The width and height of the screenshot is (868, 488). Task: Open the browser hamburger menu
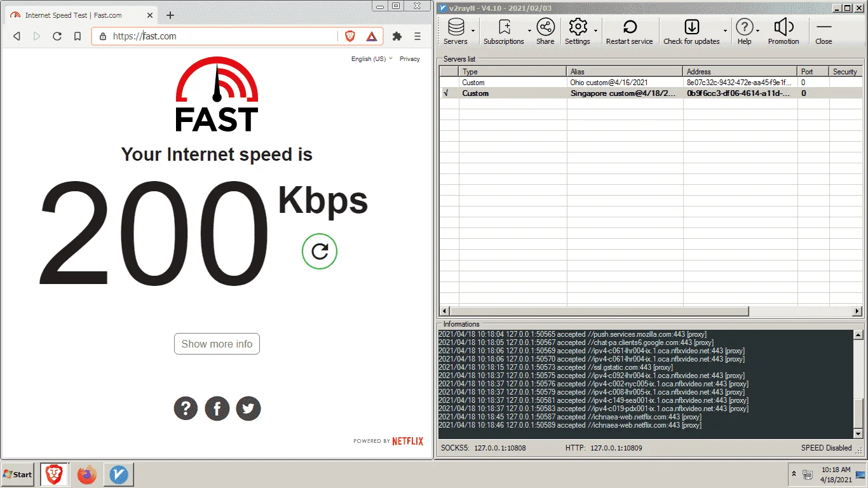point(417,36)
